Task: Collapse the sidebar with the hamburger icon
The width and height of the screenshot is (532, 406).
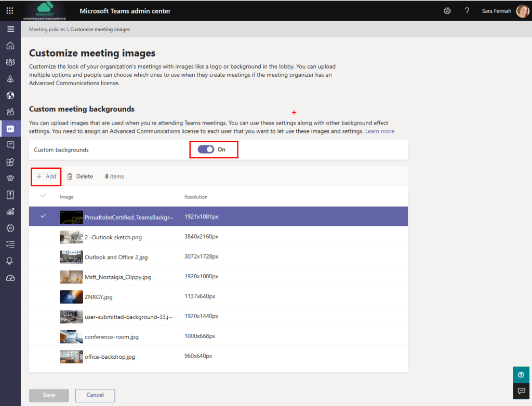Action: pos(10,29)
